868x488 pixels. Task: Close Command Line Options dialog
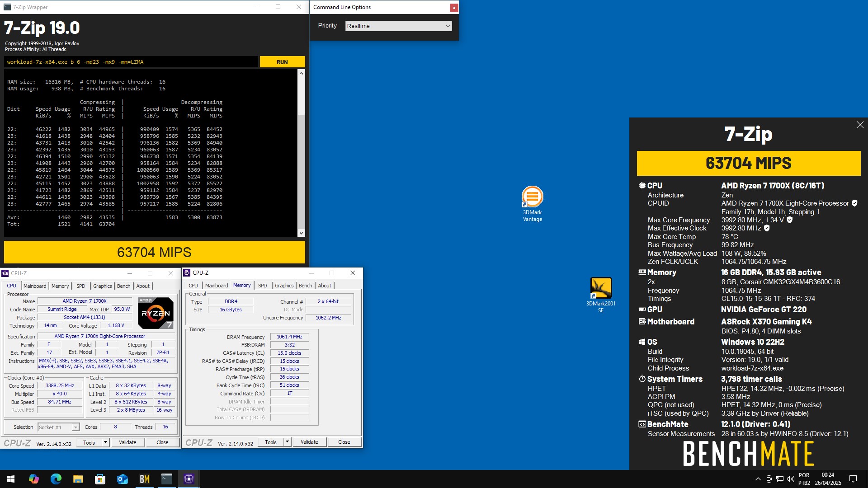coord(453,7)
